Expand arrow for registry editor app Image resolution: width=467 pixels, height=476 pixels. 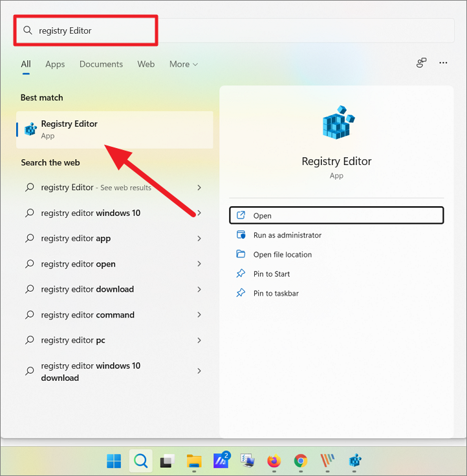[x=199, y=239]
